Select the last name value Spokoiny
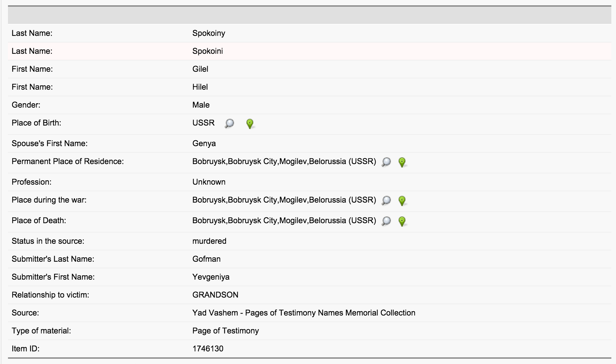The height and width of the screenshot is (364, 616). [209, 33]
